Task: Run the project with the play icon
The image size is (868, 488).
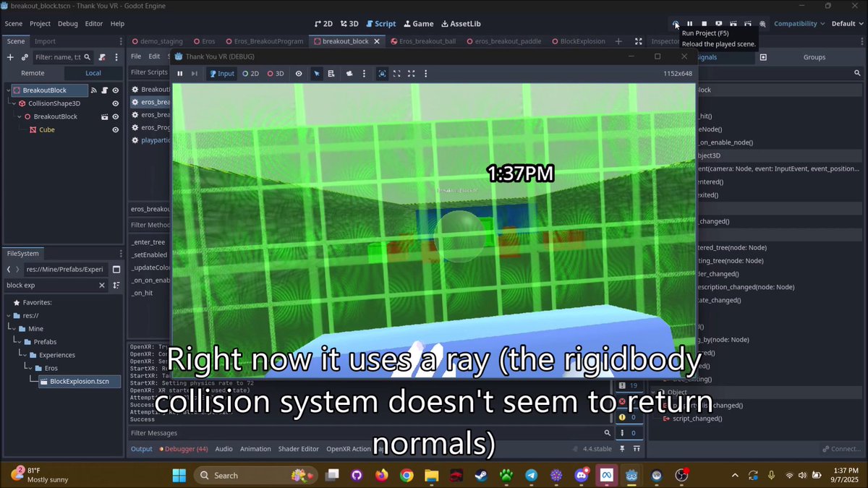Action: click(x=674, y=23)
